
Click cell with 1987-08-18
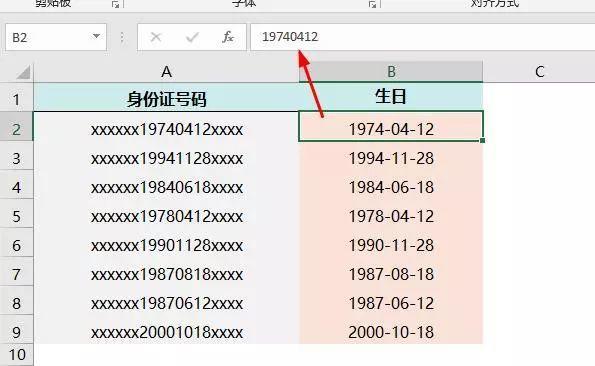point(391,272)
